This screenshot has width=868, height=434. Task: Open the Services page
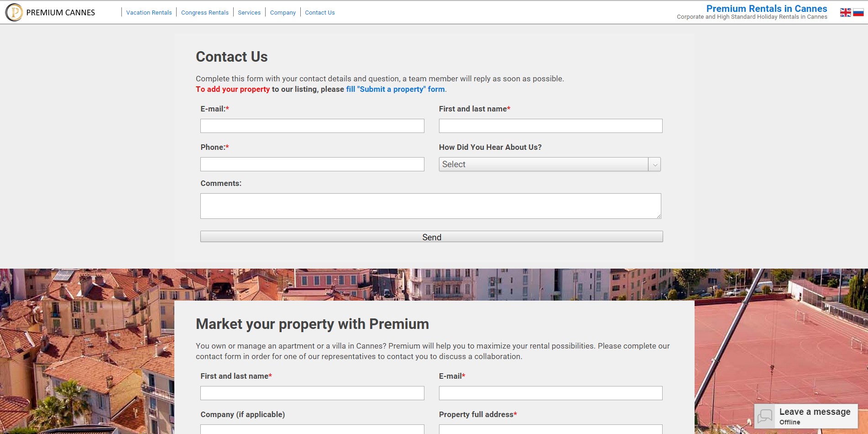pyautogui.click(x=249, y=12)
